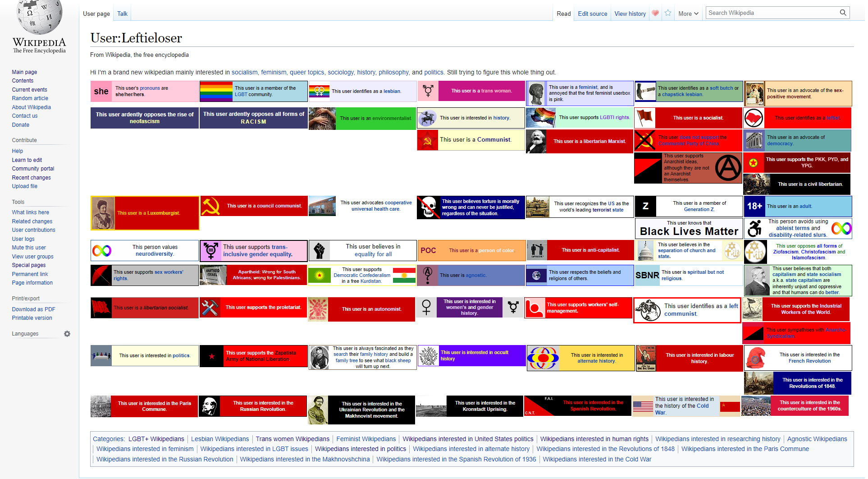Switch to the Read tab

point(563,14)
